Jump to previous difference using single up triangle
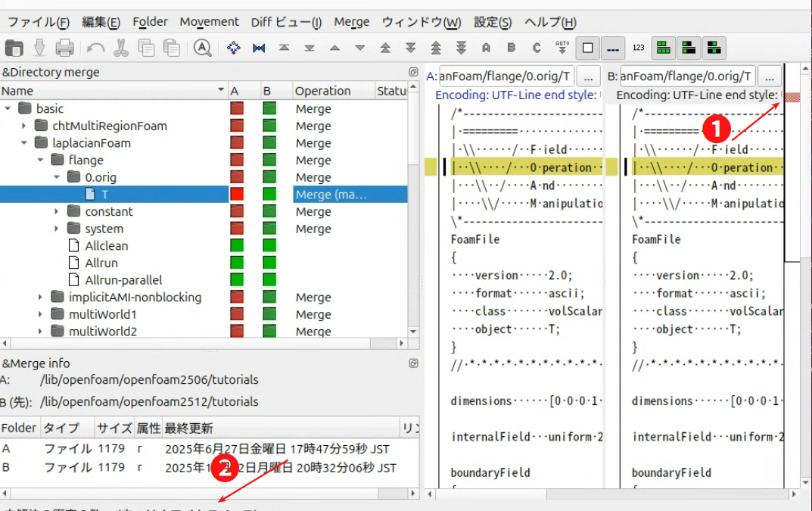The image size is (812, 511). (334, 48)
